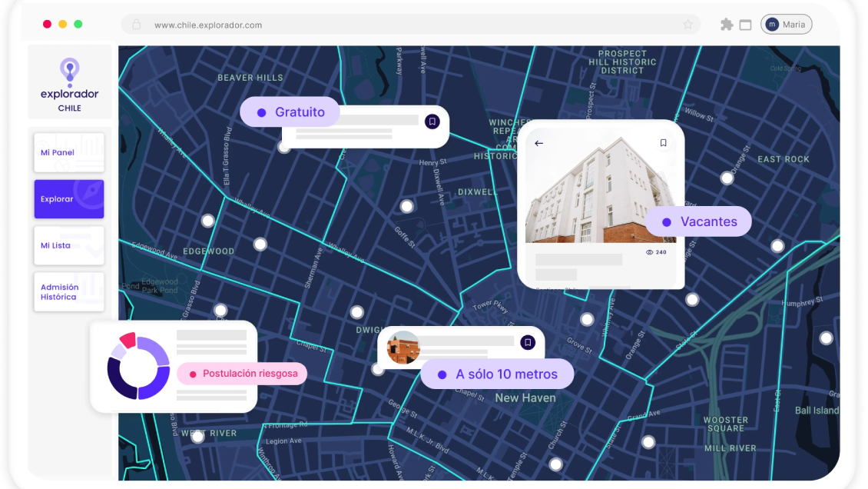Select the Explorar button
Screen dimensions: 868x489
tap(68, 198)
